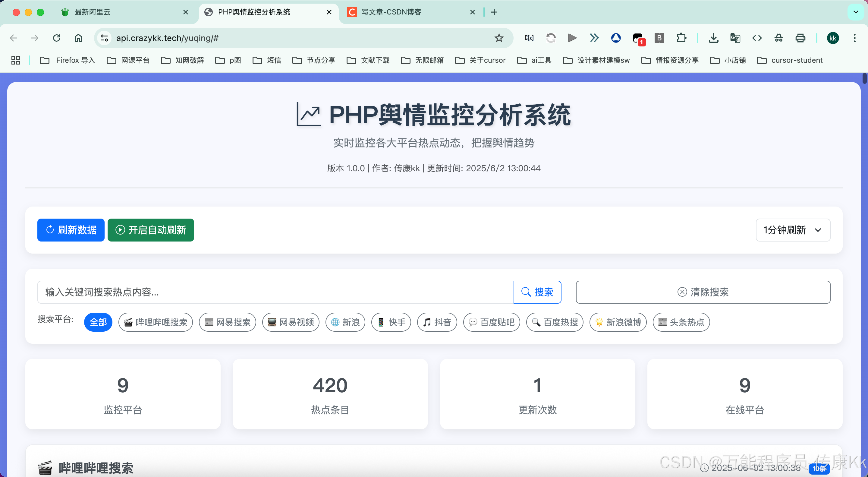This screenshot has width=868, height=477.
Task: Expand the tab search chevron at top right
Action: pyautogui.click(x=855, y=12)
